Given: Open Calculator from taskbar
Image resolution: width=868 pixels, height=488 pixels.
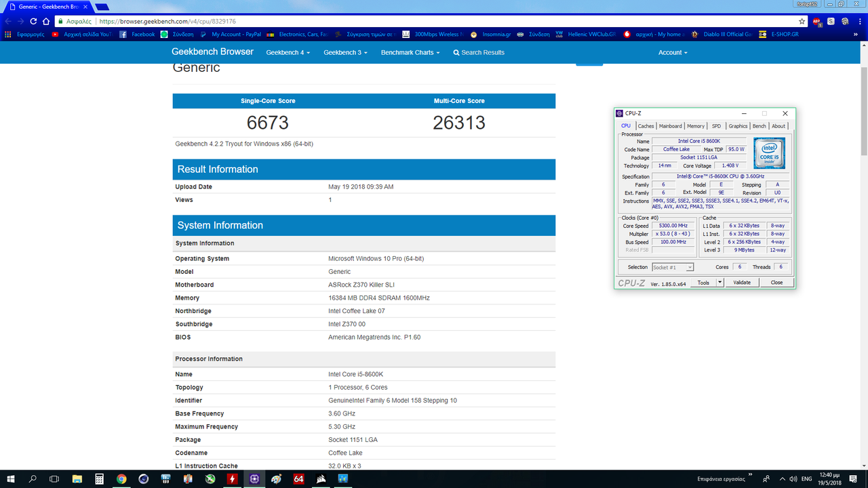Looking at the screenshot, I should coord(99,479).
